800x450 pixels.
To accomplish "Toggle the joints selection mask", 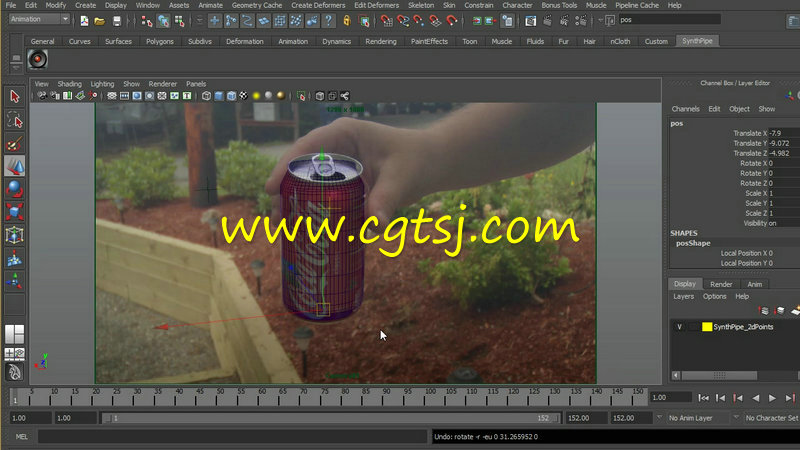I will click(231, 21).
